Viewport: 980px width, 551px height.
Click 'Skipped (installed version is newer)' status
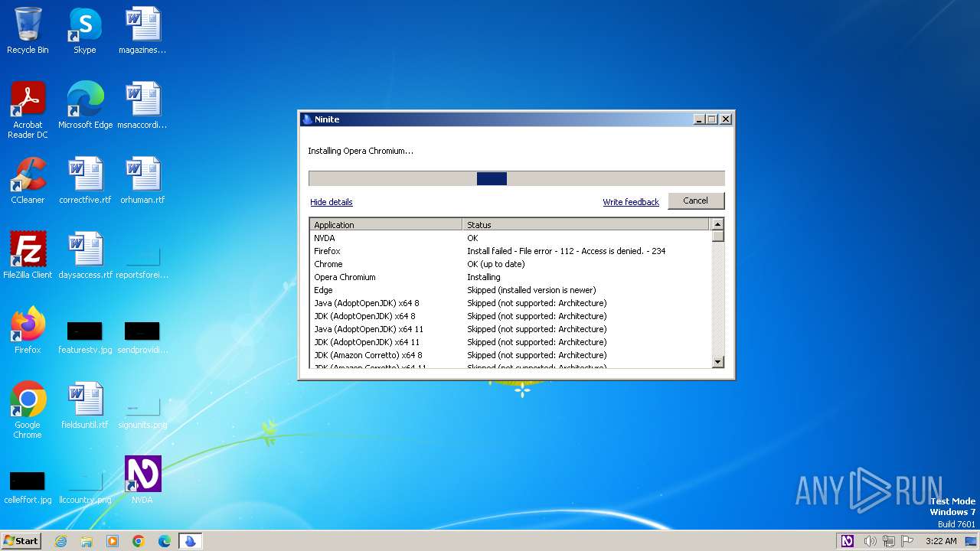531,290
